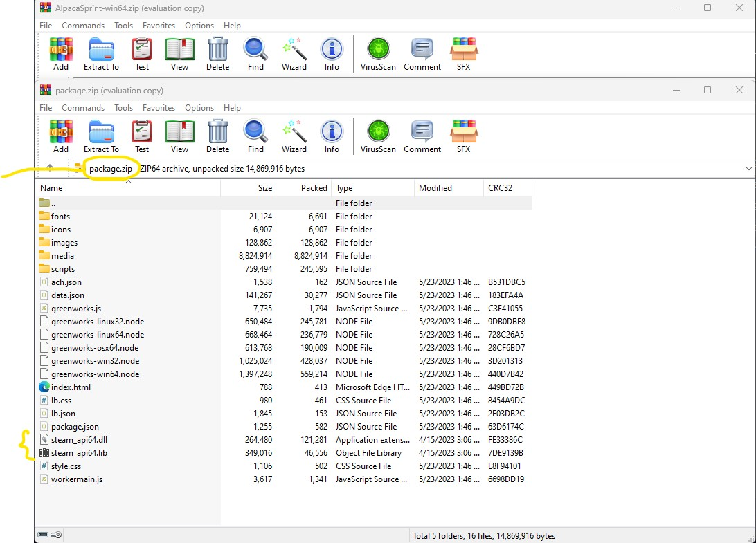Viewport: 756px width, 543px height.
Task: Open Favorites menu in package.zip window
Action: (159, 108)
